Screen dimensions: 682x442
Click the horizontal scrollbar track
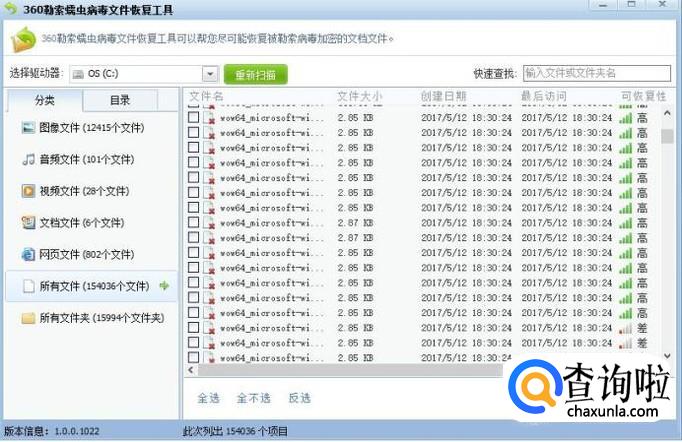tap(350, 370)
